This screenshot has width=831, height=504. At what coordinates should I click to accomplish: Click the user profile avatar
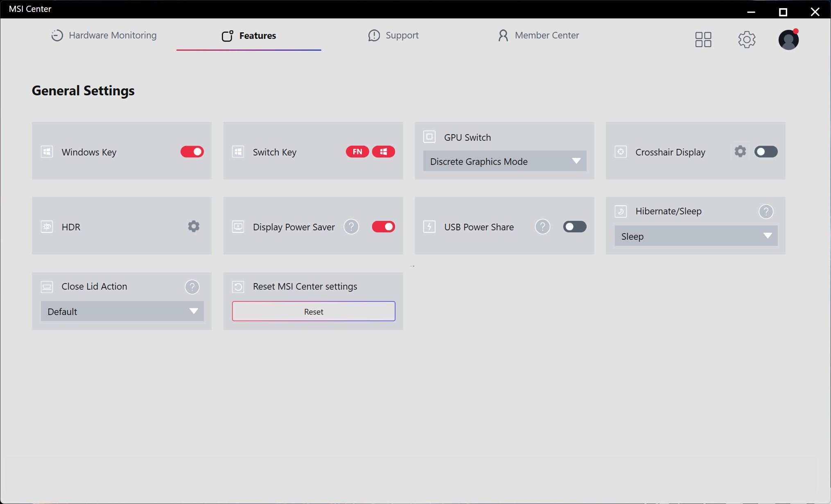tap(788, 40)
